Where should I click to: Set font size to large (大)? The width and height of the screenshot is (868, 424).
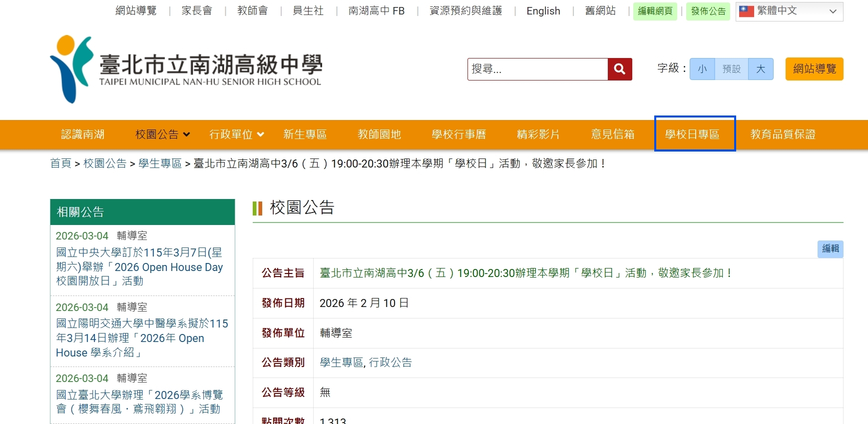tap(760, 69)
